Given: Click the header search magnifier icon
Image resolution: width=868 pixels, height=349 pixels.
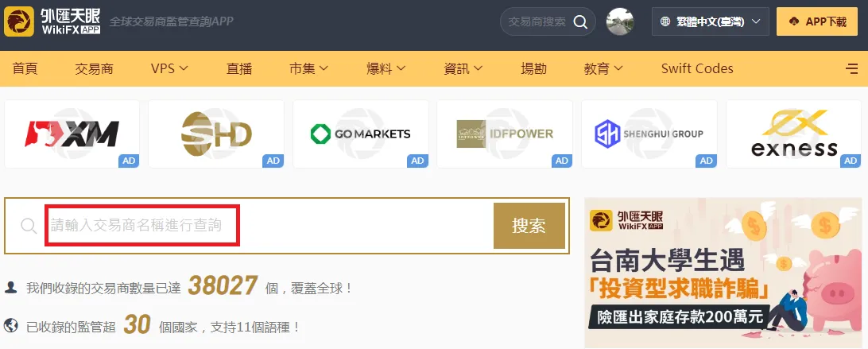Looking at the screenshot, I should 580,21.
